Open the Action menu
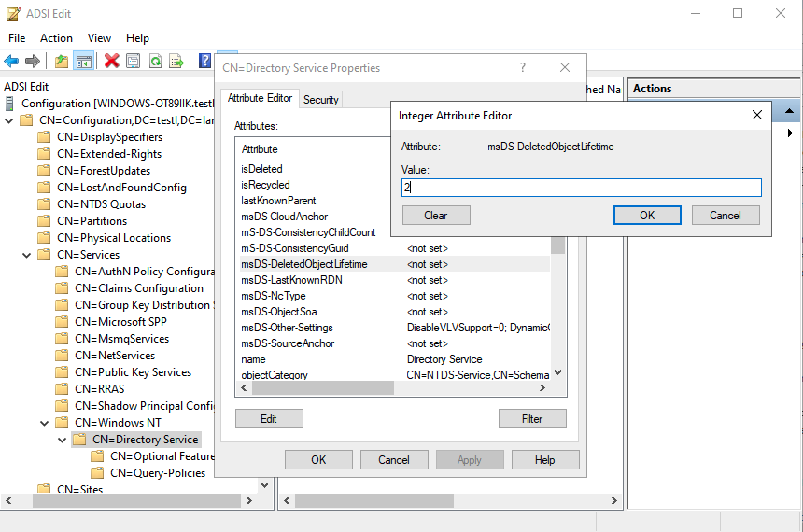Screen dimensions: 803x532 56,38
